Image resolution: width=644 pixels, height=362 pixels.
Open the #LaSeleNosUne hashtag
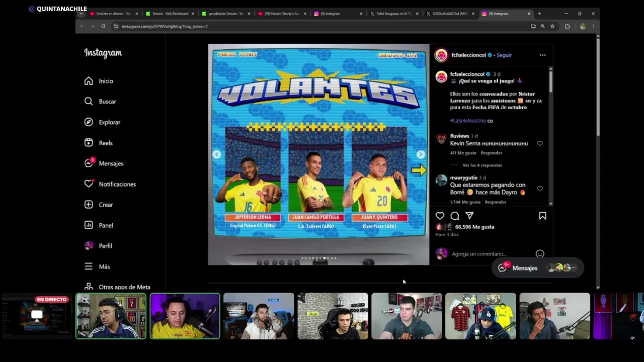coord(468,121)
